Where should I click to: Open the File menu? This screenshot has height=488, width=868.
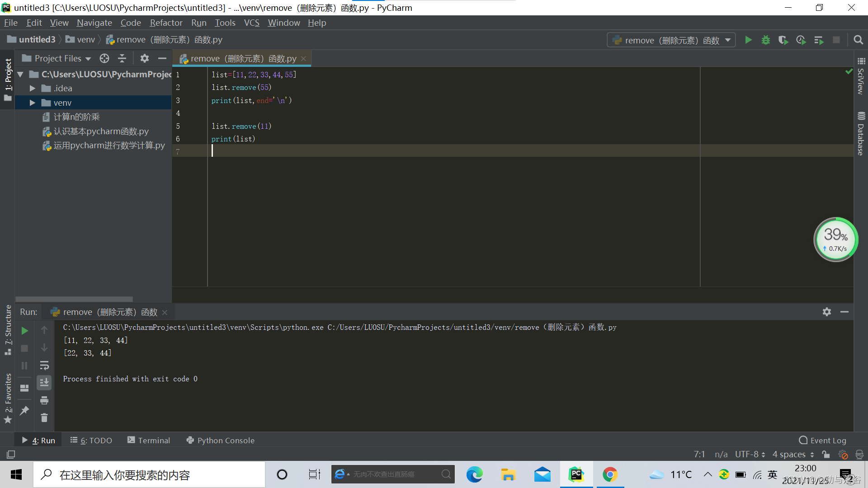point(11,23)
